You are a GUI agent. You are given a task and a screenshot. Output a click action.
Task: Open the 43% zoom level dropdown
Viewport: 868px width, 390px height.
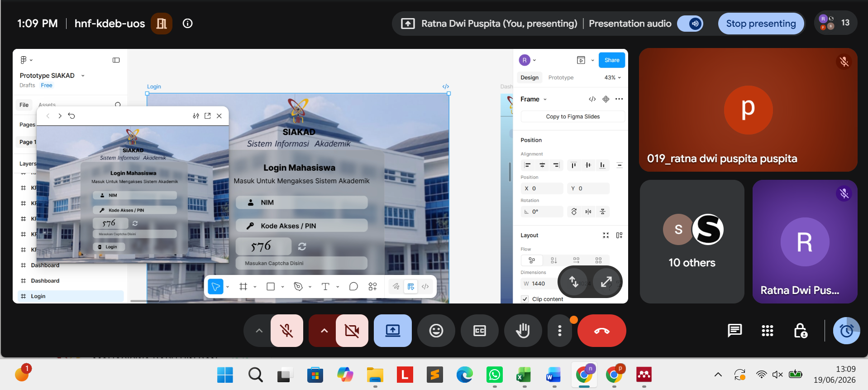click(x=613, y=77)
